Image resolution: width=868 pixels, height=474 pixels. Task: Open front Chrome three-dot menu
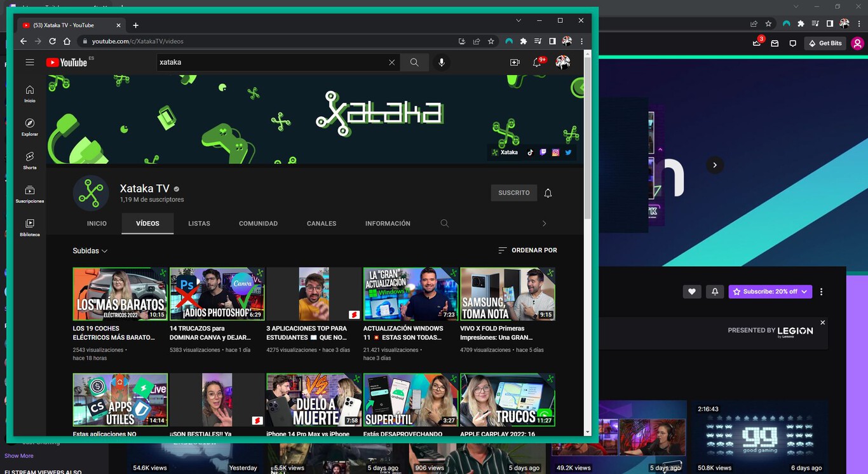(581, 41)
